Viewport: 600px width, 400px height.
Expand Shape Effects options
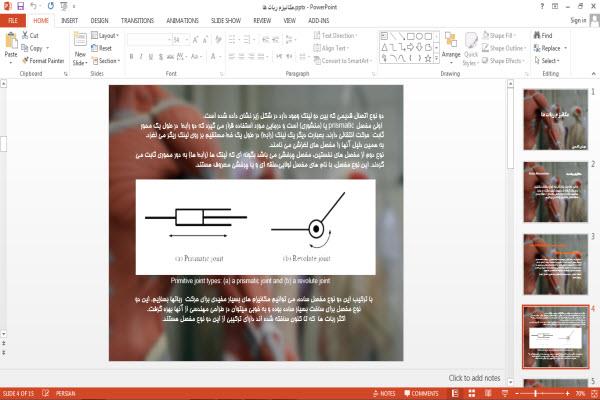coord(503,60)
